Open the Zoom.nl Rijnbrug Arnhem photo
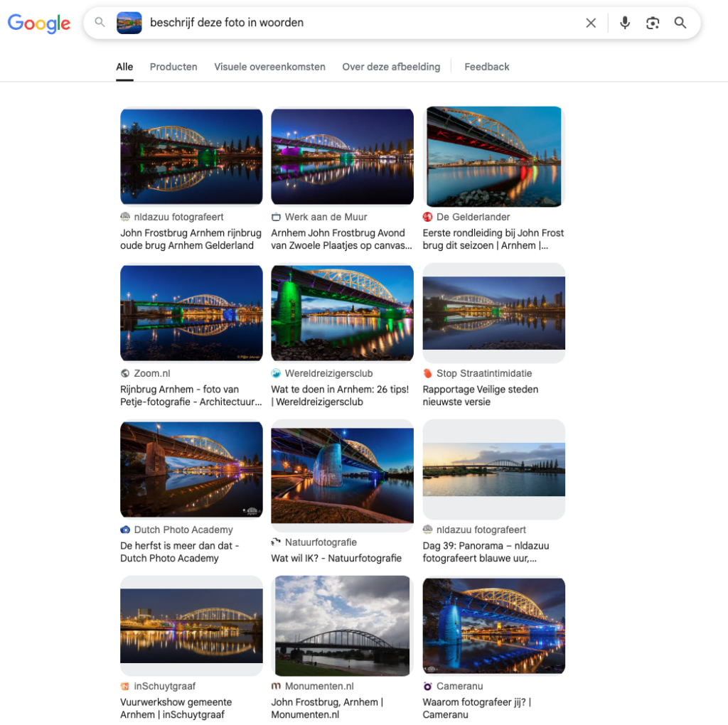Image resolution: width=728 pixels, height=725 pixels. 191,313
